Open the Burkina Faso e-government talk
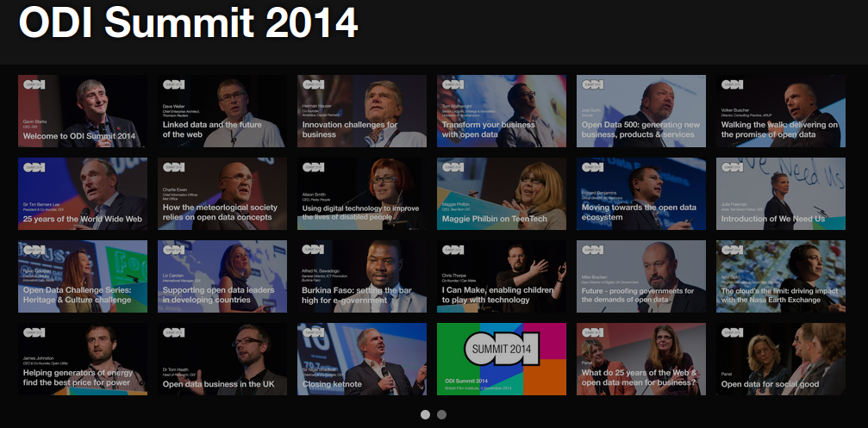The width and height of the screenshot is (868, 428). (x=362, y=276)
